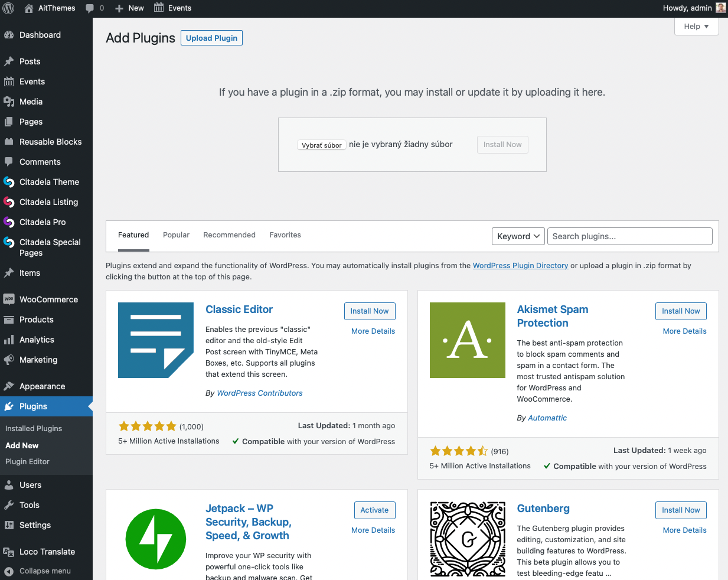
Task: View More Details for Gutenberg
Action: pyautogui.click(x=685, y=530)
